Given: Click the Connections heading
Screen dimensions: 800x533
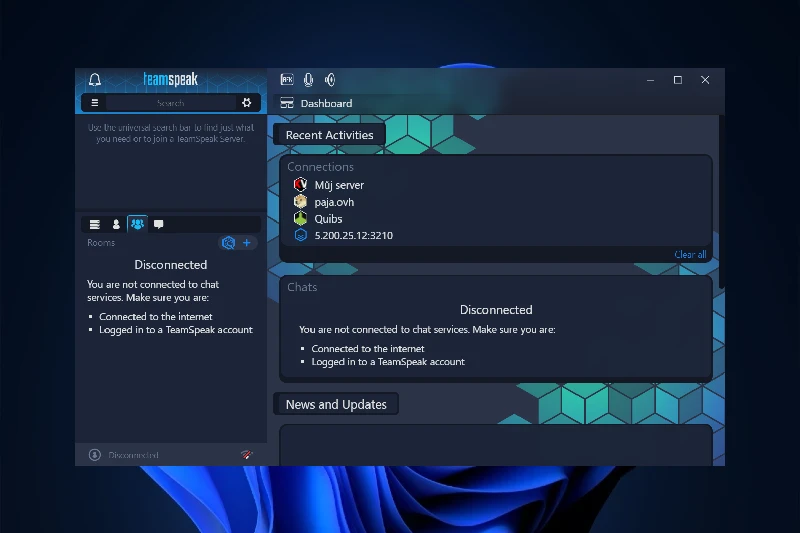Looking at the screenshot, I should pos(320,167).
